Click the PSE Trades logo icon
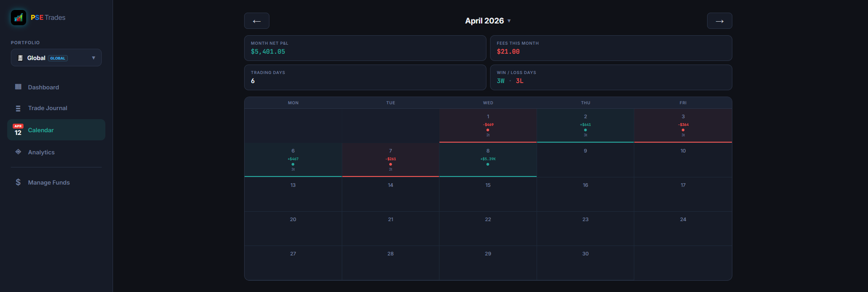The height and width of the screenshot is (292, 868). click(x=19, y=18)
